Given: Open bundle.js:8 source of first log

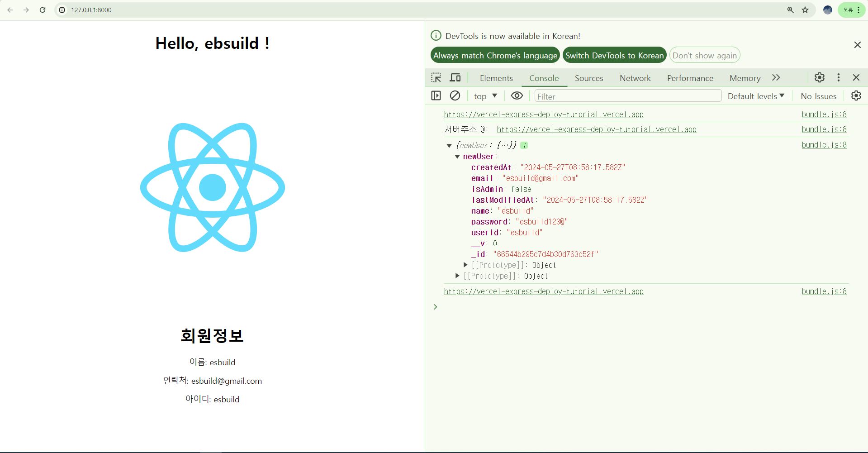Looking at the screenshot, I should [824, 114].
